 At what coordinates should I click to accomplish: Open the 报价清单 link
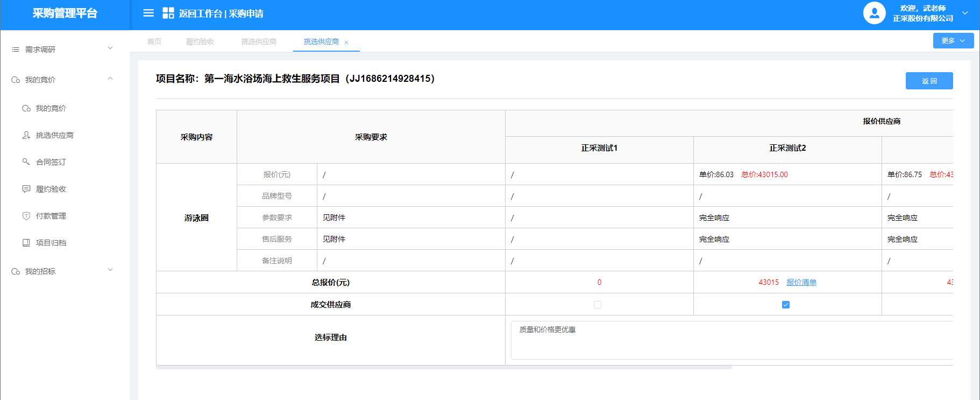[801, 282]
